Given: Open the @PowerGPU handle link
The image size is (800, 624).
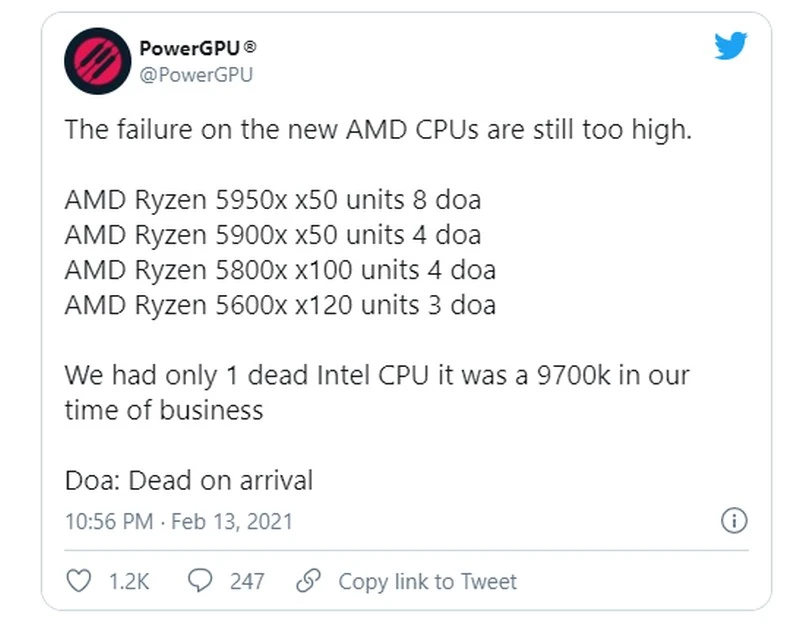Looking at the screenshot, I should pyautogui.click(x=194, y=75).
